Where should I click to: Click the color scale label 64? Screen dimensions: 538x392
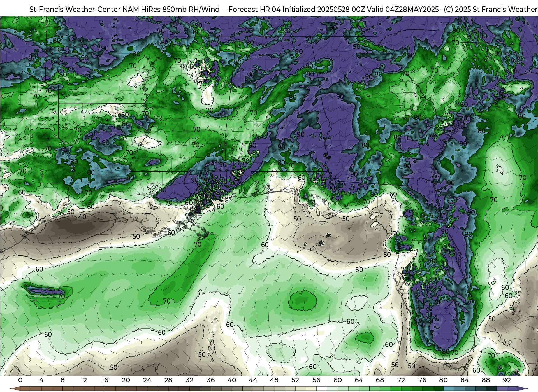click(359, 380)
